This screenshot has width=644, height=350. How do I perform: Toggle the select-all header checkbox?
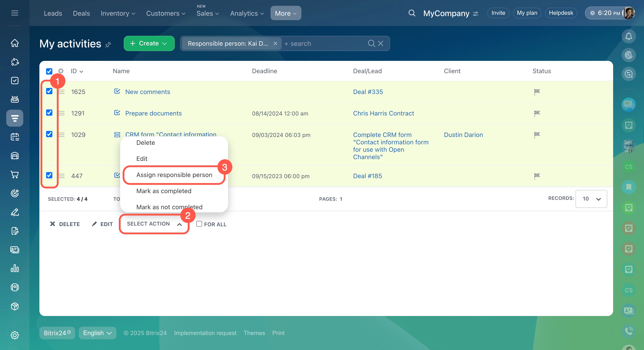[49, 71]
